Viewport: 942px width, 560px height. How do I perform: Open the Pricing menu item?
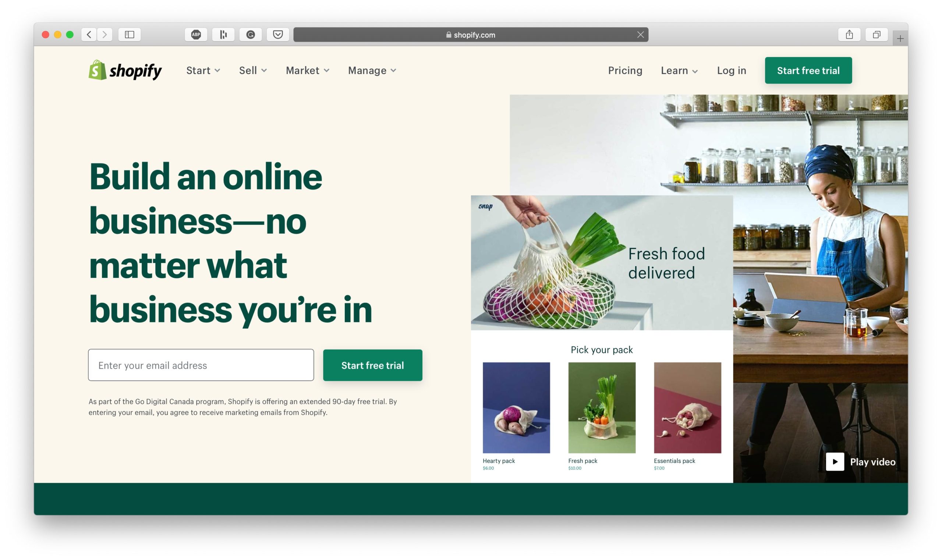pos(625,70)
